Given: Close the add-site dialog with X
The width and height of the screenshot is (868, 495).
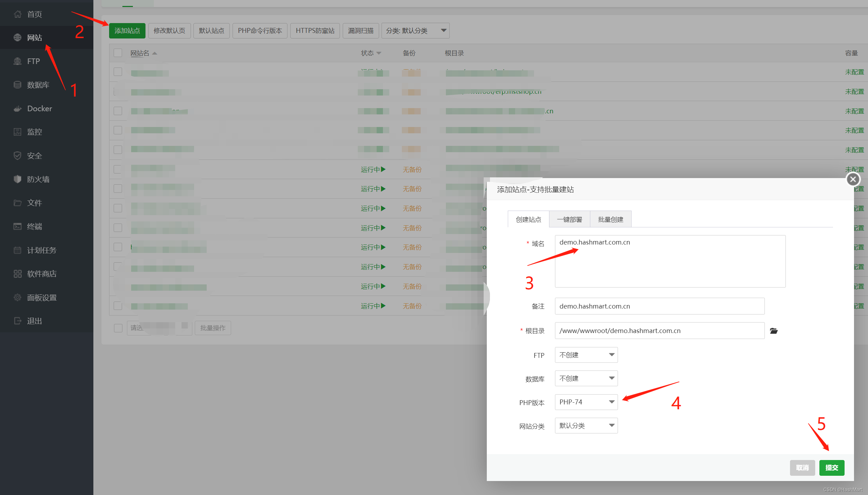Looking at the screenshot, I should click(853, 179).
